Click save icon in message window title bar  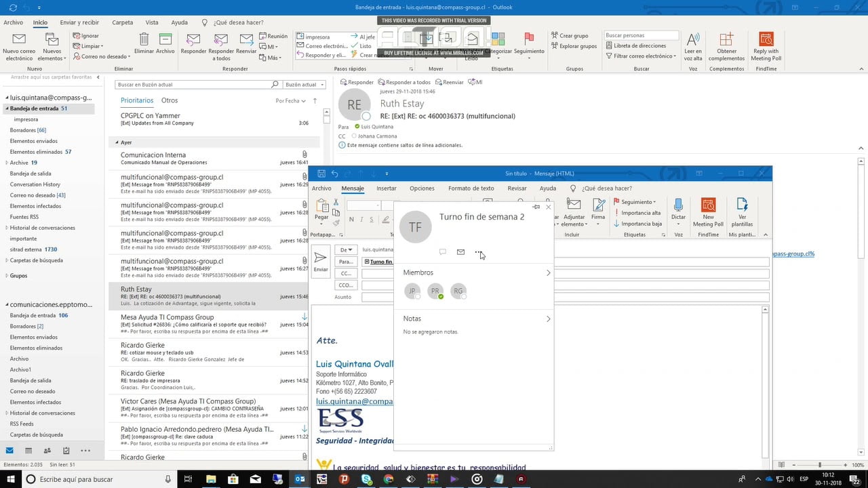tap(321, 174)
